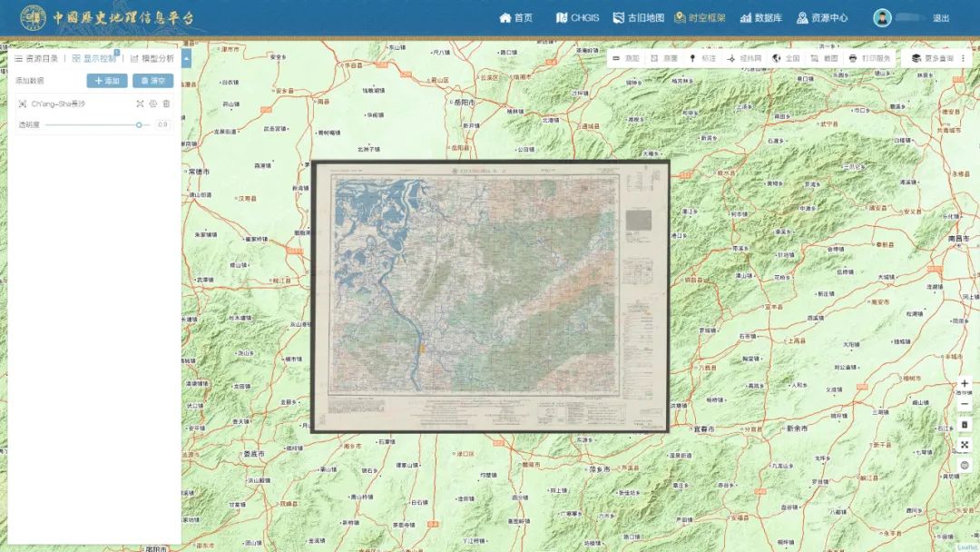Click the user avatar icon
The width and height of the screenshot is (980, 552).
pyautogui.click(x=882, y=17)
